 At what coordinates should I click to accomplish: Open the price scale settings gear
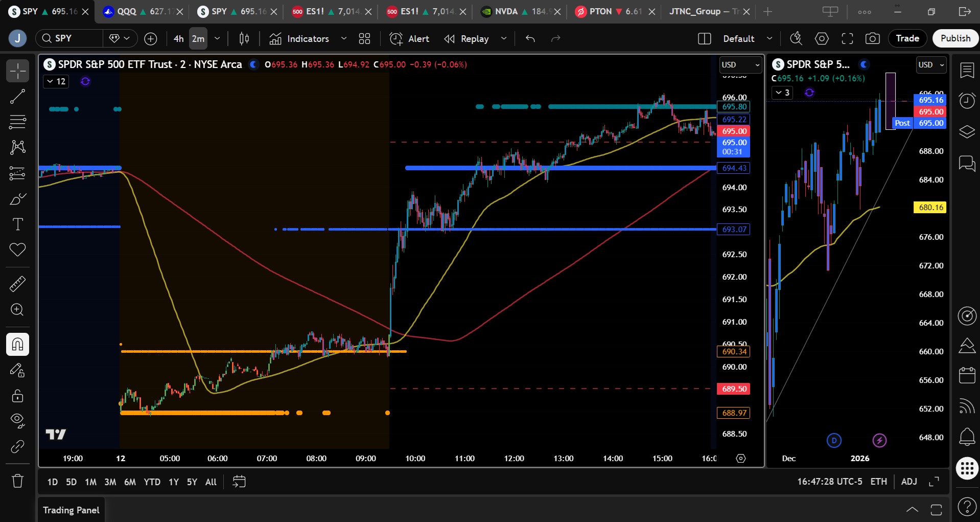pos(740,459)
